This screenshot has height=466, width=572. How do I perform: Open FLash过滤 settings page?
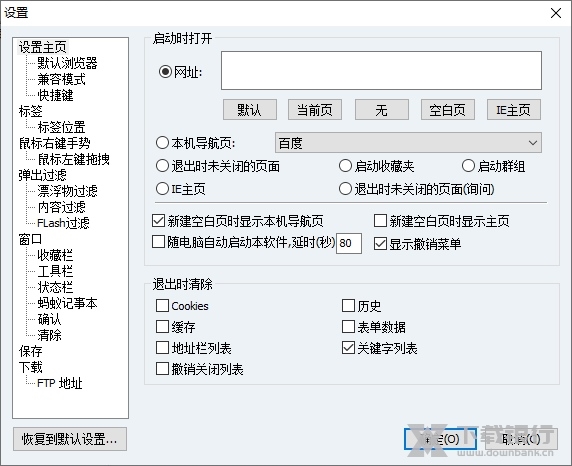tap(63, 223)
